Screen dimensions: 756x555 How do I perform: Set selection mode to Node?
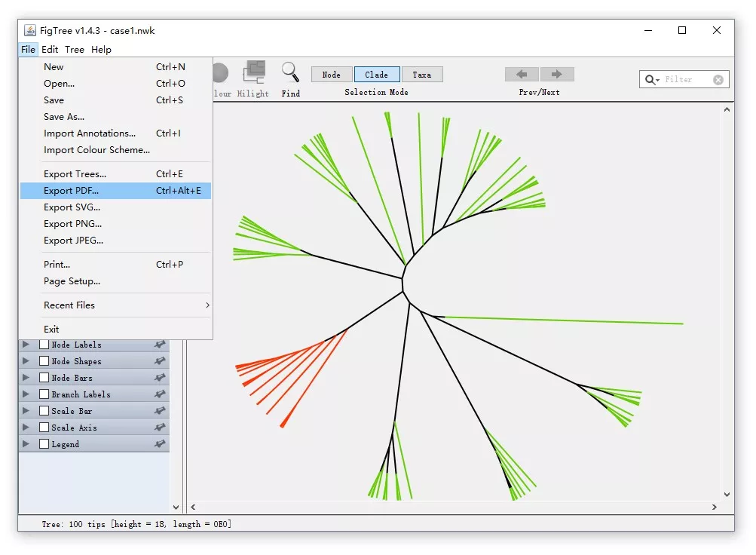pyautogui.click(x=331, y=75)
